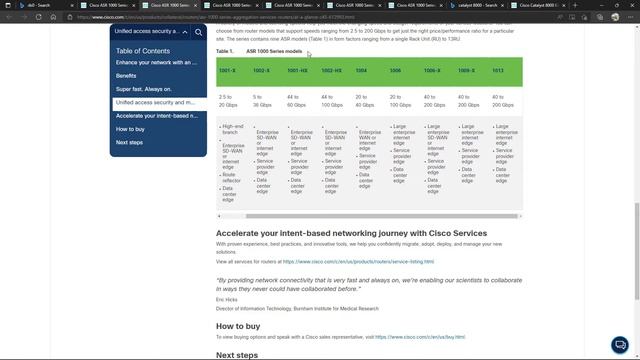Collapse the Unified access security contents dropdown
This screenshot has width=640, height=360.
185,32
